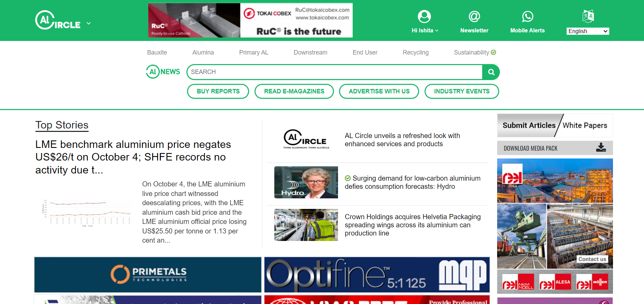
Task: Navigate to the Recycling section
Action: tap(416, 52)
